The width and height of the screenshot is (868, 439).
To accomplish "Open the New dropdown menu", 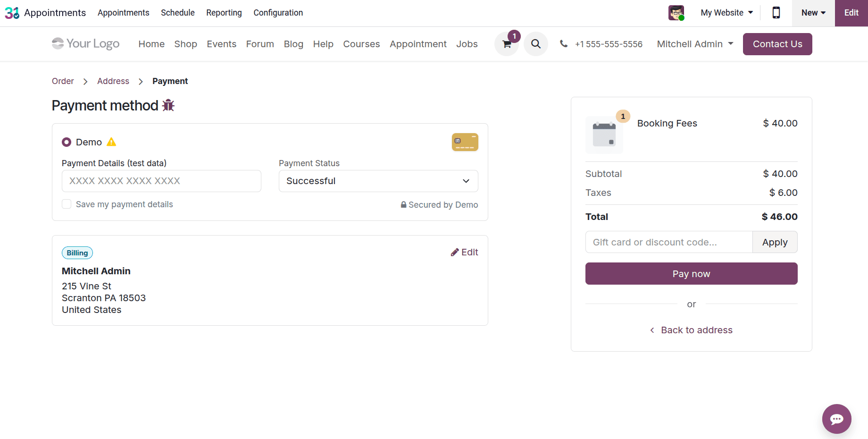I will 814,13.
